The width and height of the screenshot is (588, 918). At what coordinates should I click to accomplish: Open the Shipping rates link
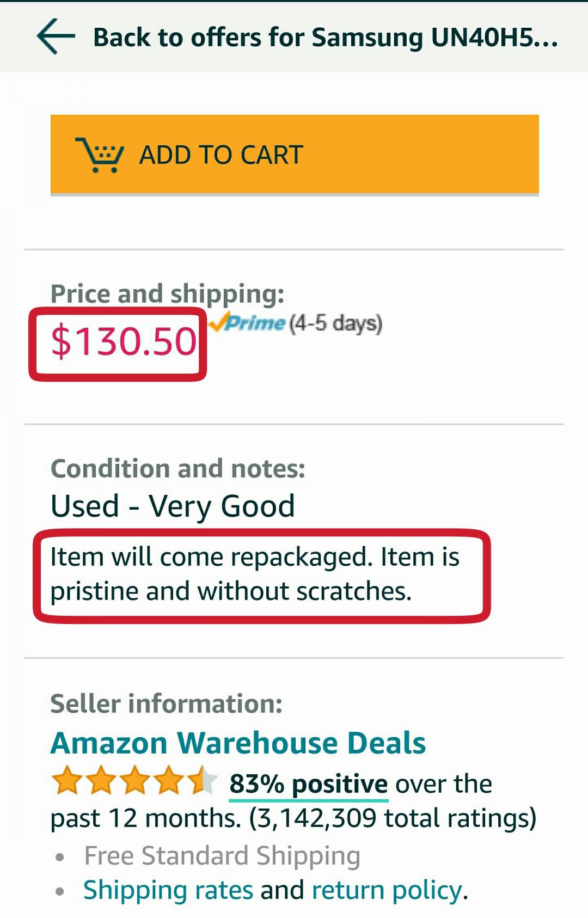[168, 890]
